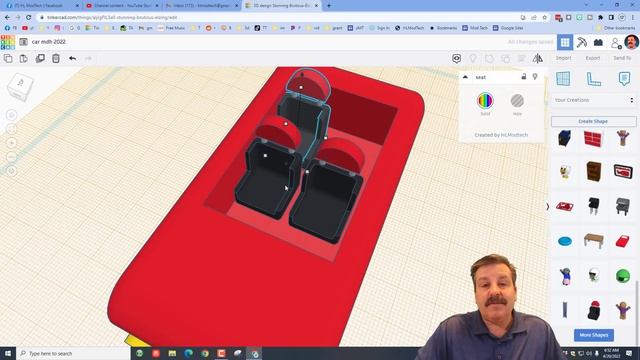This screenshot has height=360, width=640.
Task: Click the Create Shape button
Action: 593,121
